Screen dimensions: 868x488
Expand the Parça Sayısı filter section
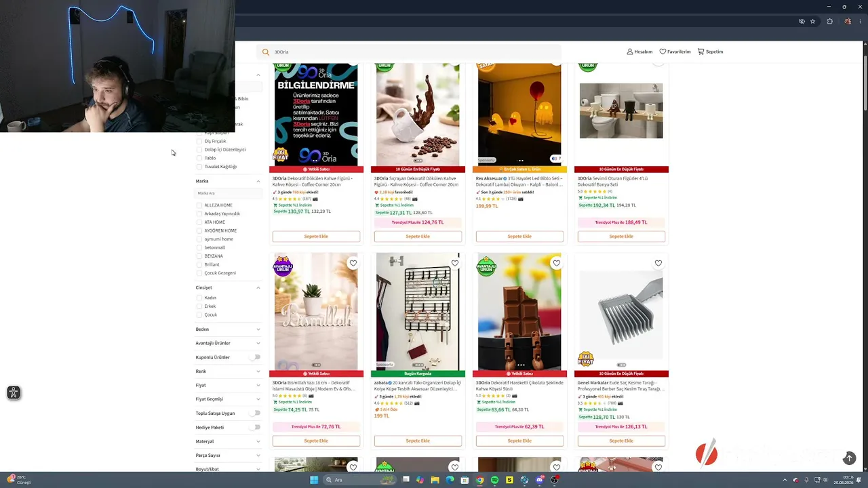(x=258, y=455)
